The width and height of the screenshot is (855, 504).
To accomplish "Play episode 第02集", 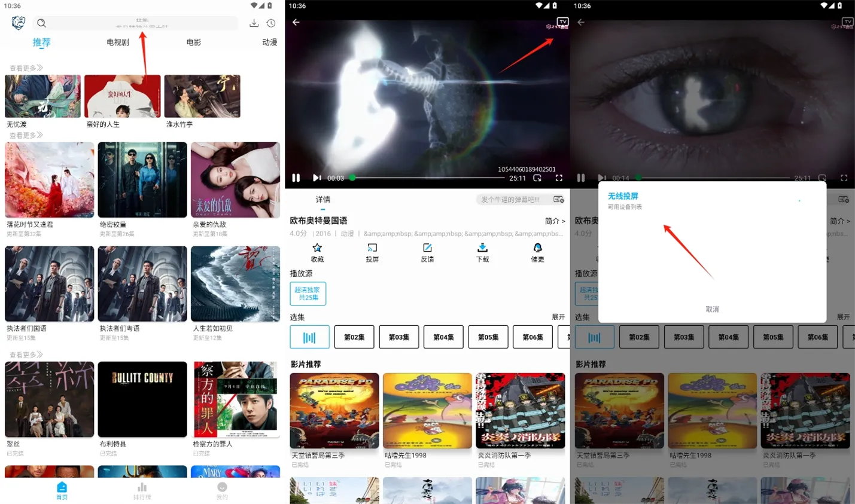I will pos(354,337).
